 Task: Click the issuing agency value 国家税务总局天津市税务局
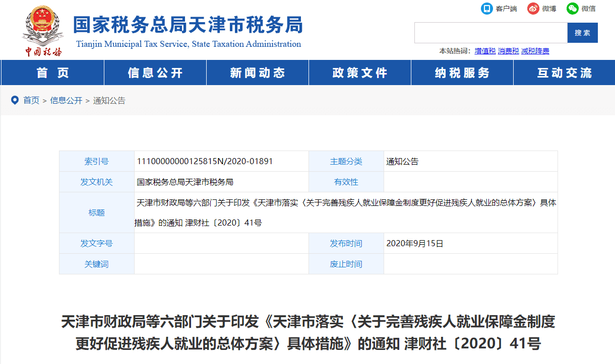tap(185, 182)
